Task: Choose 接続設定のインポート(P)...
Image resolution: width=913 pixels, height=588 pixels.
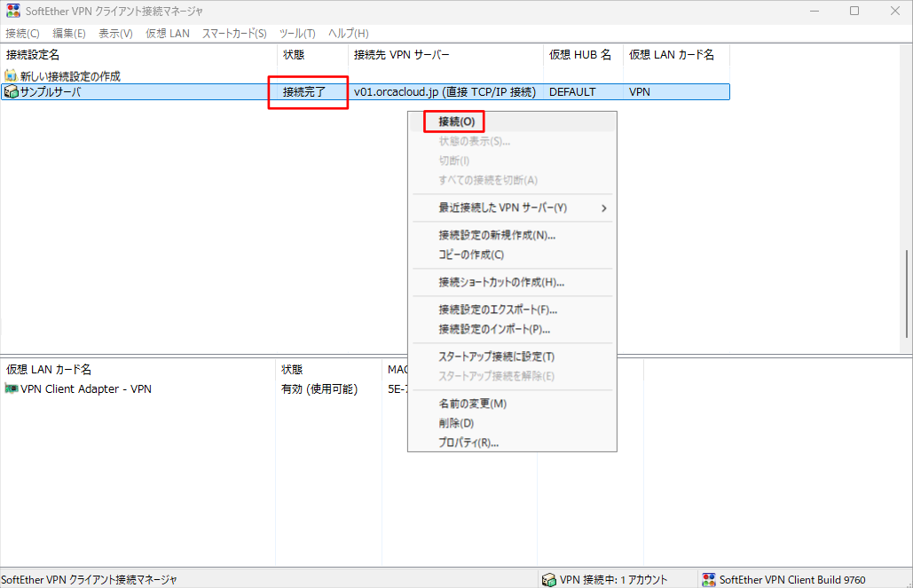Action: coord(494,330)
